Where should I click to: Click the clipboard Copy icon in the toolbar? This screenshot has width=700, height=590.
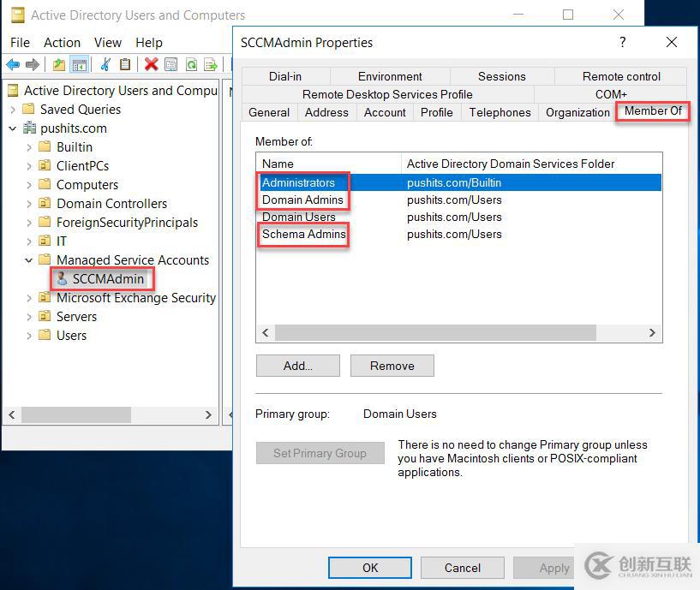tap(125, 65)
